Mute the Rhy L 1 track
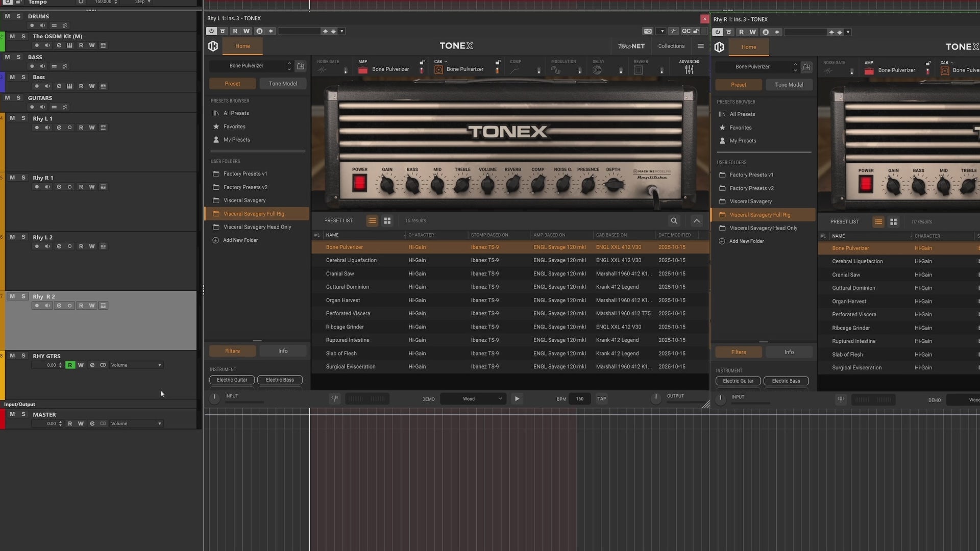Image resolution: width=980 pixels, height=551 pixels. [12, 118]
